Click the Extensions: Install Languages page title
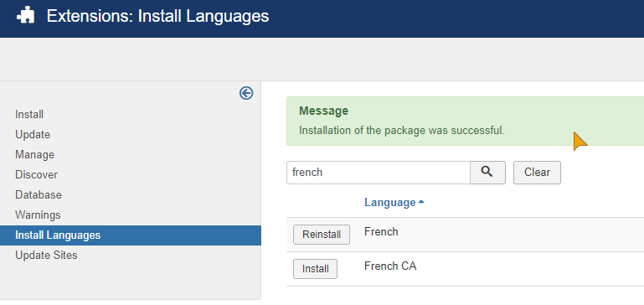This screenshot has width=644, height=305. click(x=157, y=16)
